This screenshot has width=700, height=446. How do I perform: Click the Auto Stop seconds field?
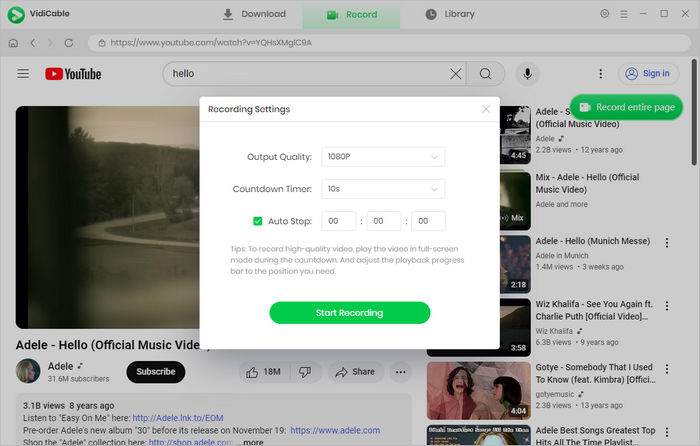429,221
